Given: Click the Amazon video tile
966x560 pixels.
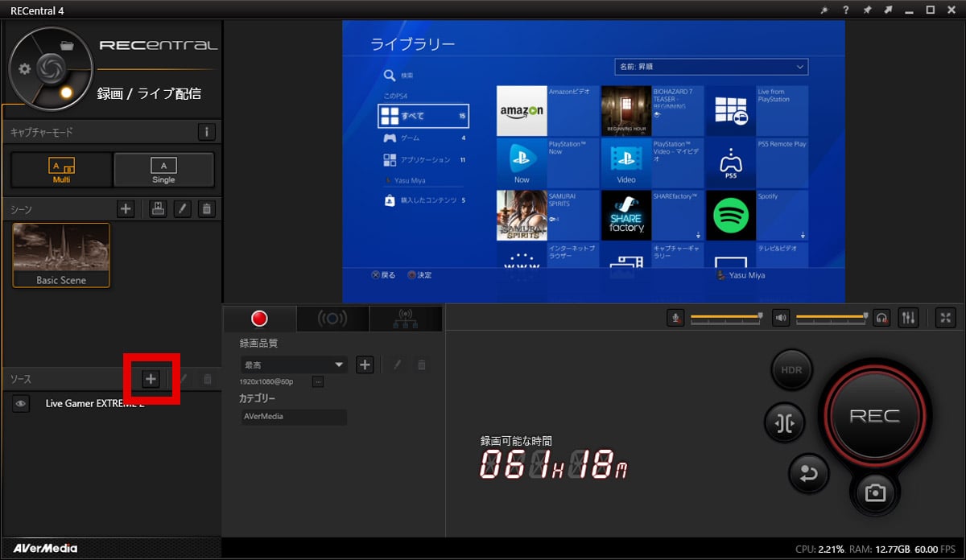Looking at the screenshot, I should [547, 110].
